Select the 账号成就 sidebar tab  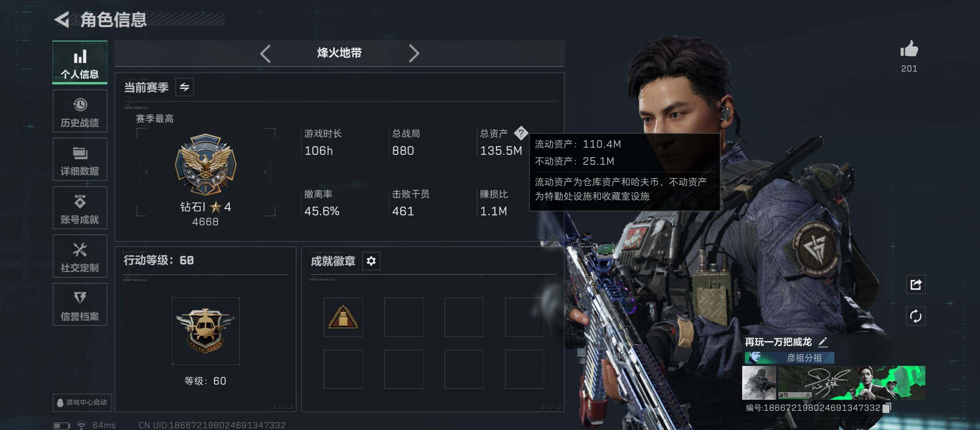[x=80, y=208]
